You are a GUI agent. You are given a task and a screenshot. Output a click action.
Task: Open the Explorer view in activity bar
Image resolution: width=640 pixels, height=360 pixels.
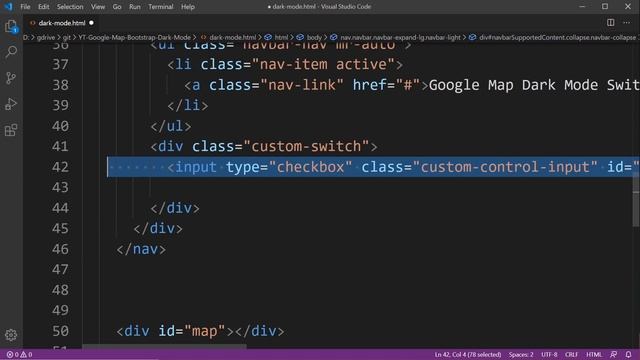pyautogui.click(x=11, y=27)
